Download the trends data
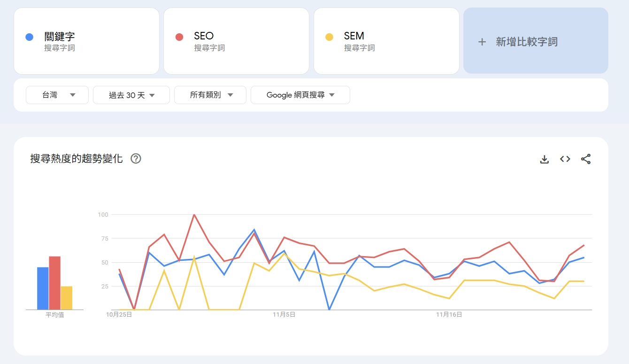Screen dimensions: 629x364 (544, 159)
